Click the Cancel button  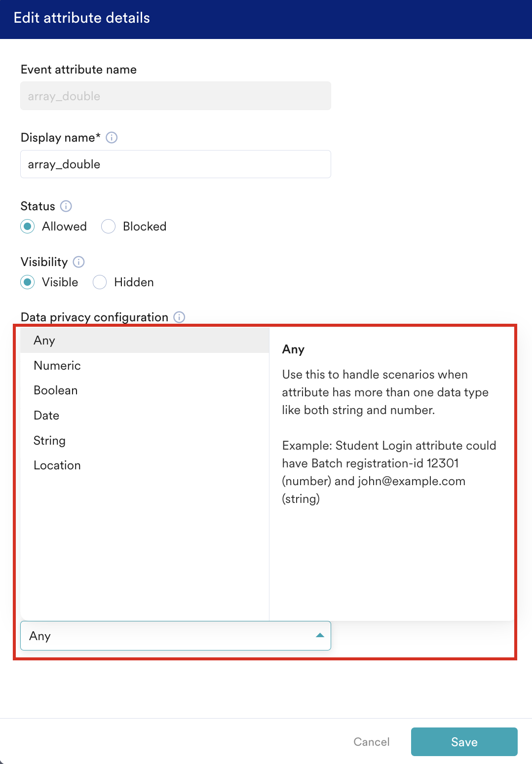[x=372, y=742]
